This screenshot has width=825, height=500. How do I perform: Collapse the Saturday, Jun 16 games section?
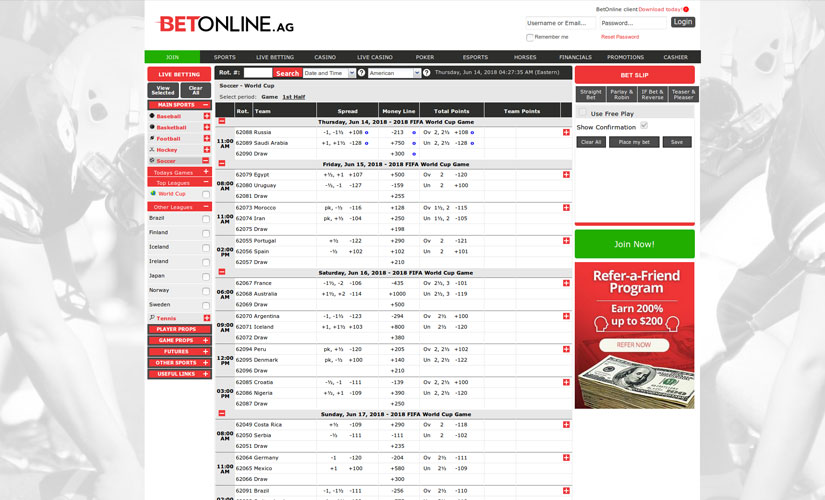[x=222, y=272]
